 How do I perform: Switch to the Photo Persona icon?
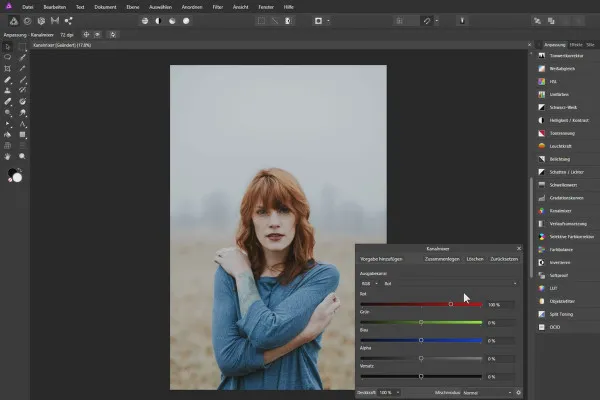(x=14, y=21)
